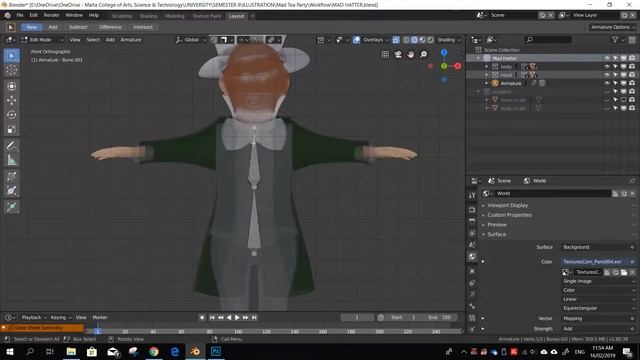Image resolution: width=640 pixels, height=360 pixels.
Task: Toggle selectability arrow for Armature row
Action: click(616, 83)
